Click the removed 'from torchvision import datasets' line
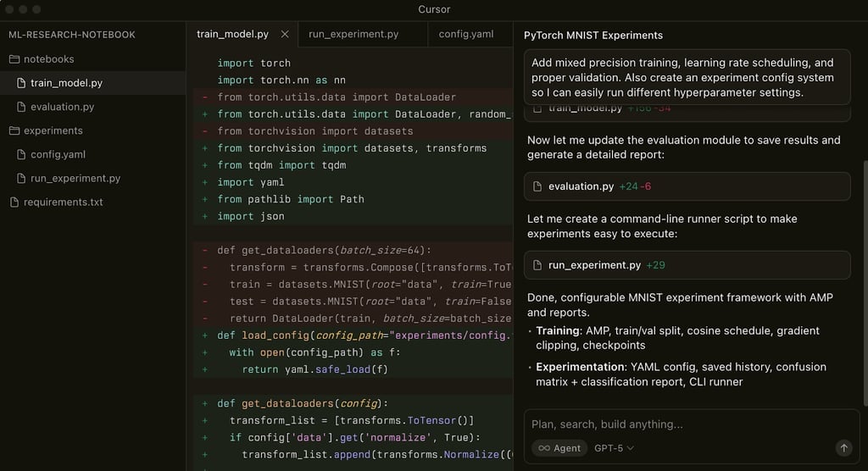868x471 pixels. (x=353, y=131)
